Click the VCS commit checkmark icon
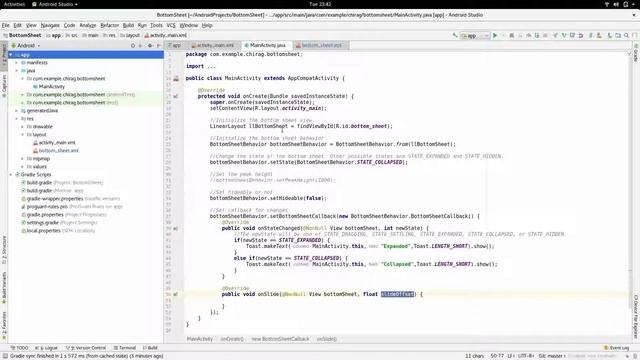 tap(564, 36)
